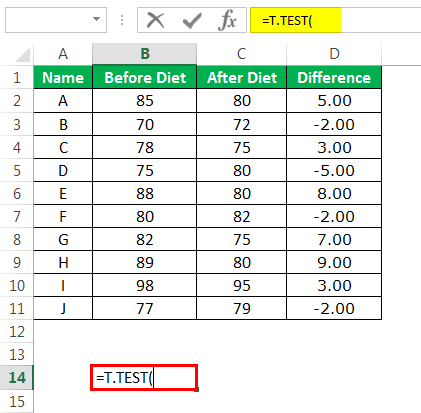This screenshot has height=413, width=421.
Task: Click the Select All corner triangle
Action: (23, 55)
